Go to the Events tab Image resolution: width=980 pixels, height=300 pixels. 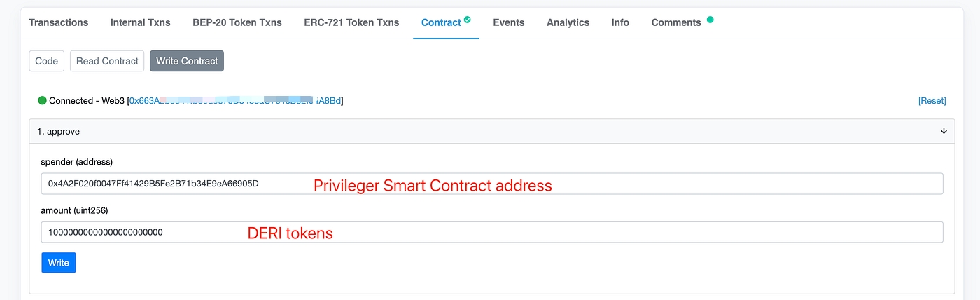508,22
